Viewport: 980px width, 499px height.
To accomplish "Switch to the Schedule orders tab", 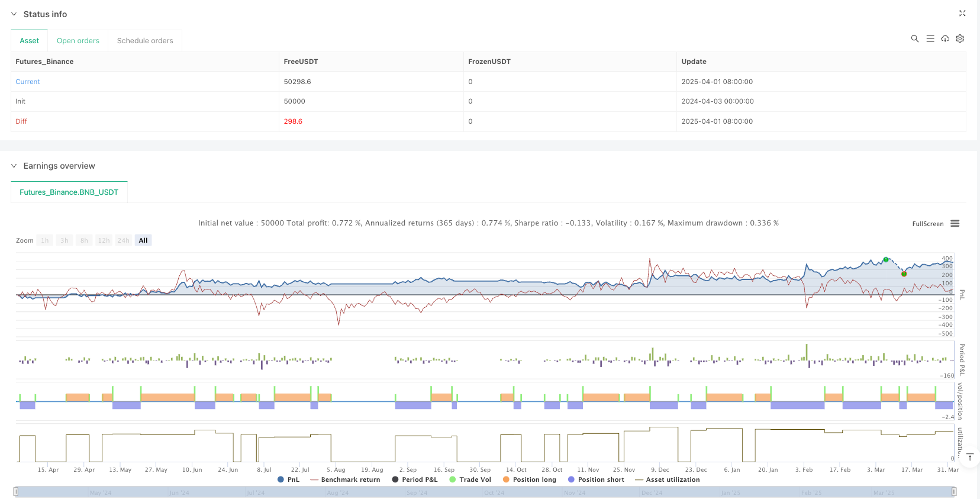I will coord(145,41).
